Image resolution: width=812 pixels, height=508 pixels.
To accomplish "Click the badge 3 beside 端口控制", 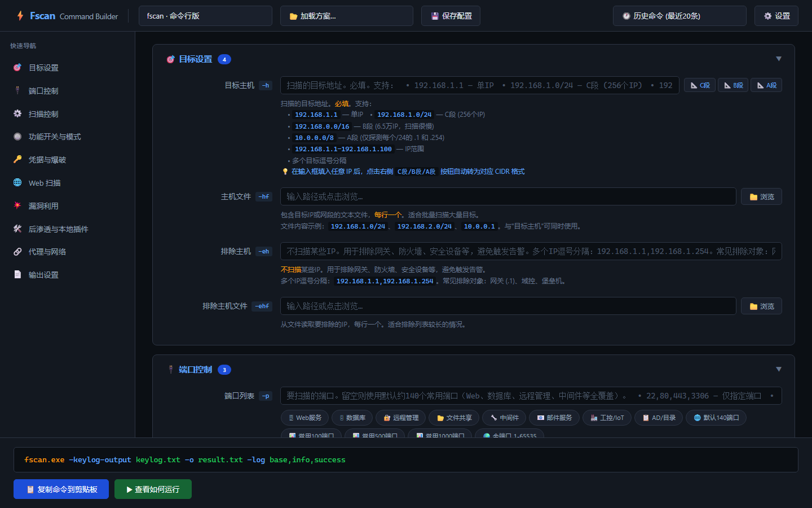I will coord(224,370).
